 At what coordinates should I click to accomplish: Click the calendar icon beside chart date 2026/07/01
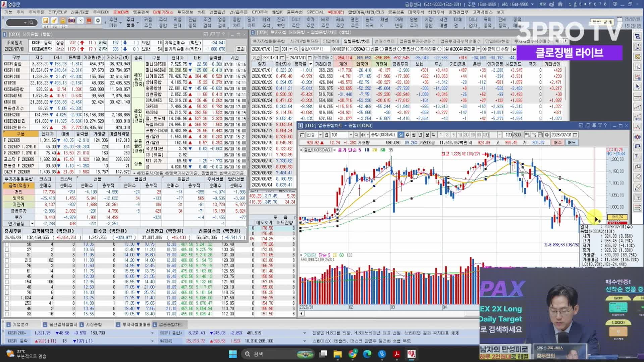[575, 135]
